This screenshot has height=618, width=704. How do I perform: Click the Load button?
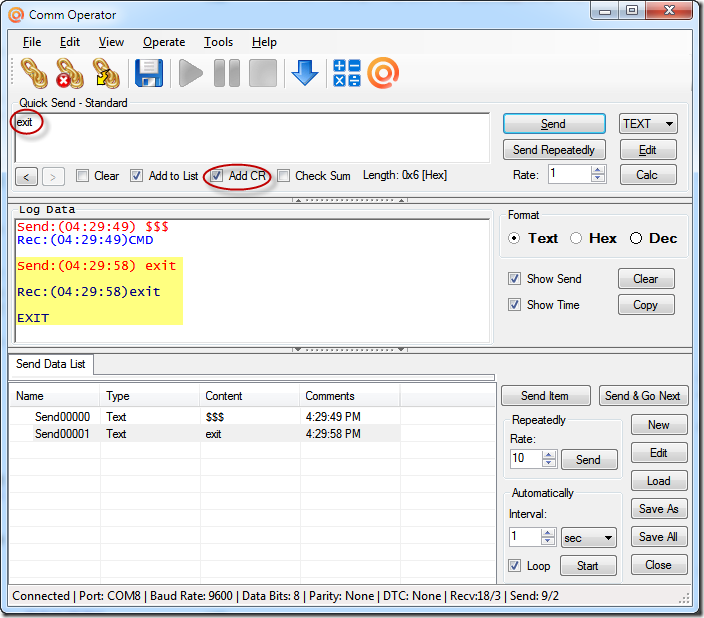(x=659, y=481)
